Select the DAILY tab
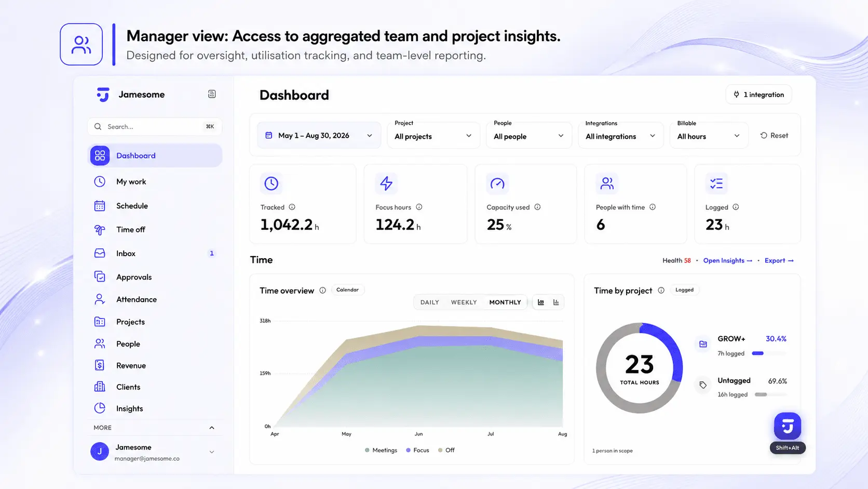868x489 pixels. click(430, 302)
